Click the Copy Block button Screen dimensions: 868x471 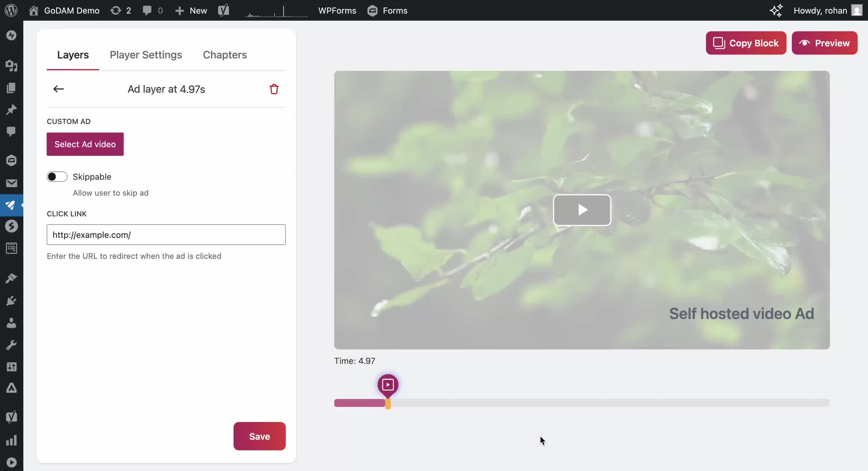point(746,43)
